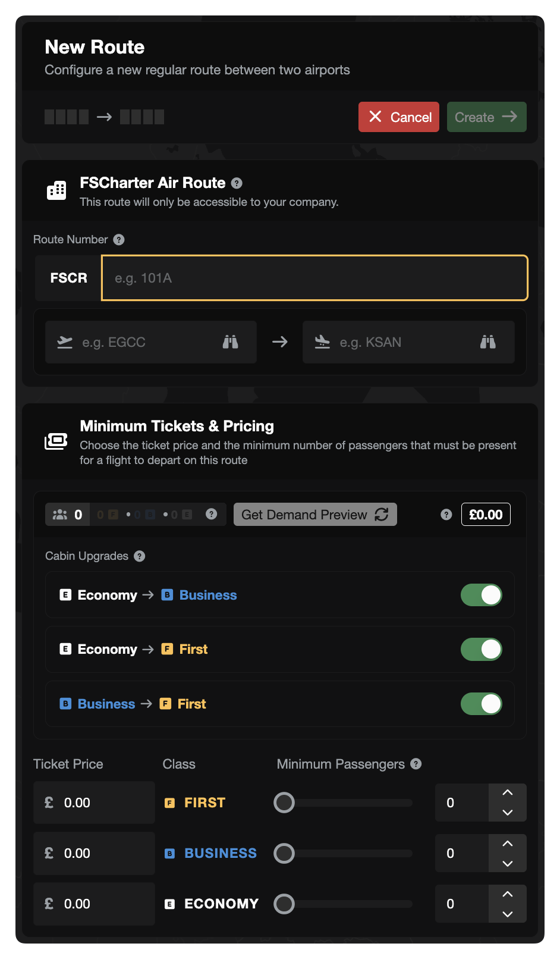The width and height of the screenshot is (560, 959).
Task: Toggle Economy to First cabin upgrade
Action: [481, 649]
